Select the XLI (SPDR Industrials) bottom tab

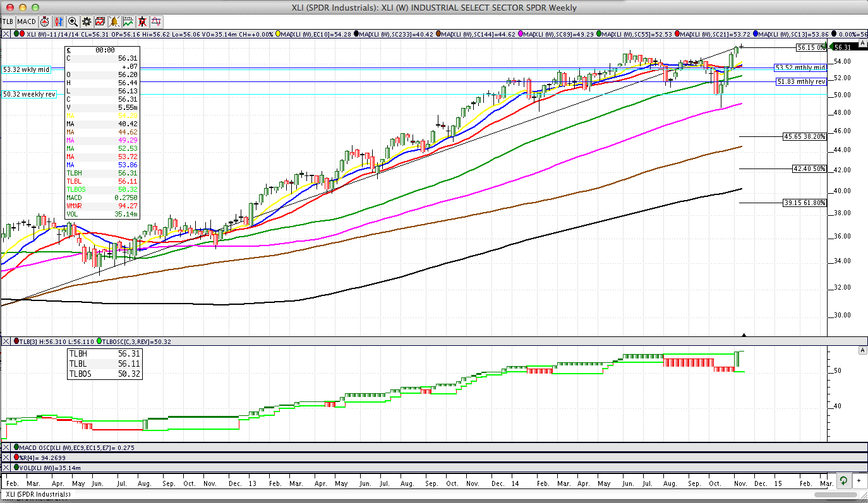(37, 494)
